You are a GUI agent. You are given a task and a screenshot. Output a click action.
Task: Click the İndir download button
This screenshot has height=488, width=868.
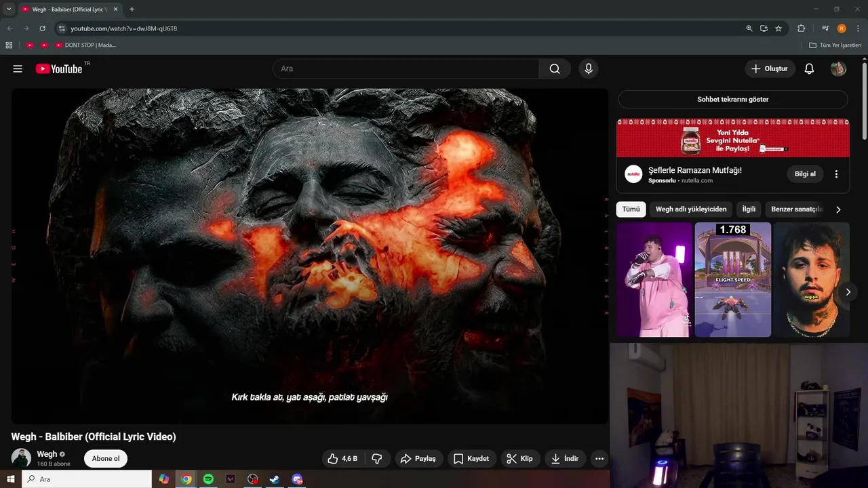(x=565, y=459)
